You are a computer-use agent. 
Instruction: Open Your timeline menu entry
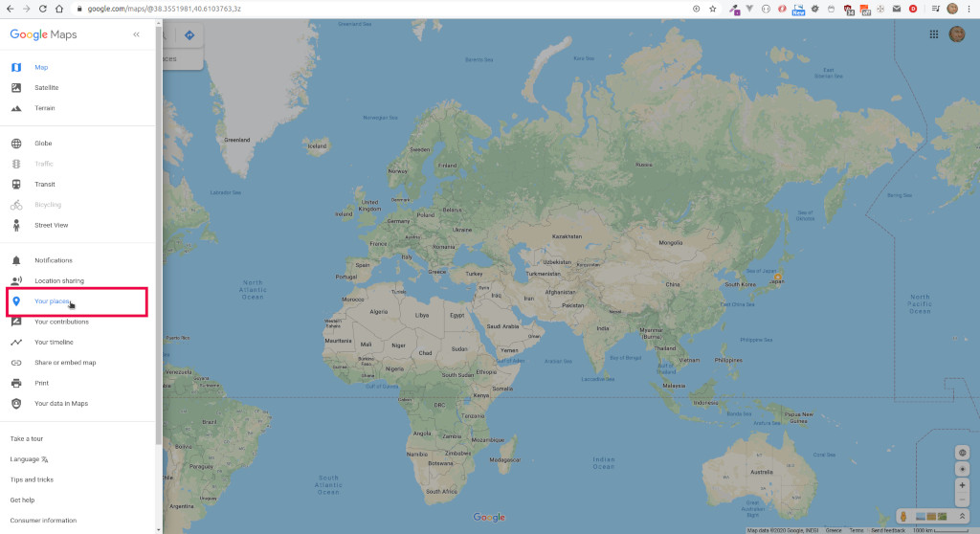(54, 342)
